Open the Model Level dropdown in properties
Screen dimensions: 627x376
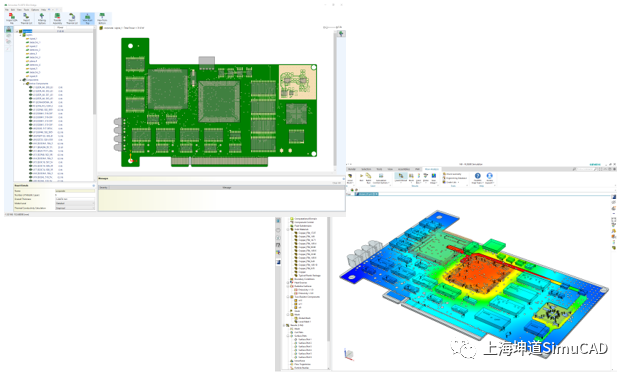pos(75,204)
